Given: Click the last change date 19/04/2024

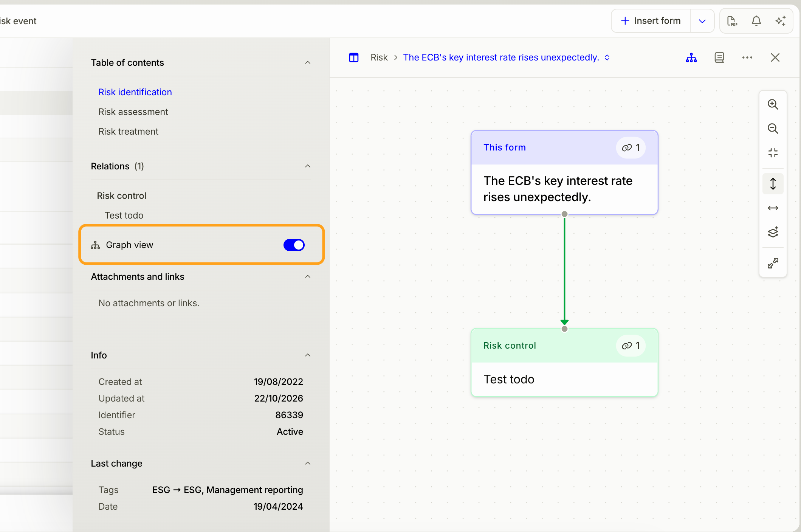Looking at the screenshot, I should [278, 507].
